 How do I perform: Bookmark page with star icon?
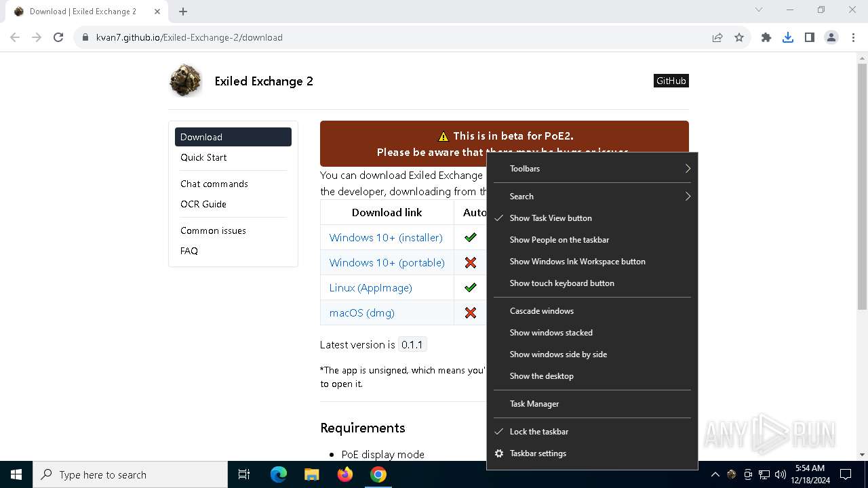point(739,37)
